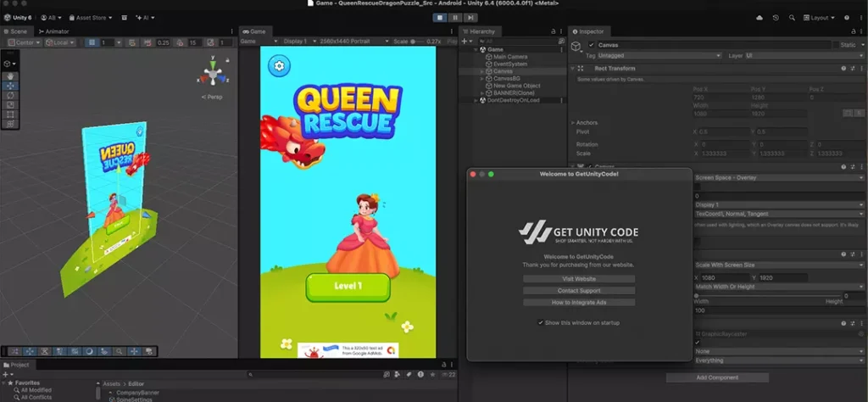Open the package manager box icon
Screen dimensions: 868x402
tap(125, 18)
